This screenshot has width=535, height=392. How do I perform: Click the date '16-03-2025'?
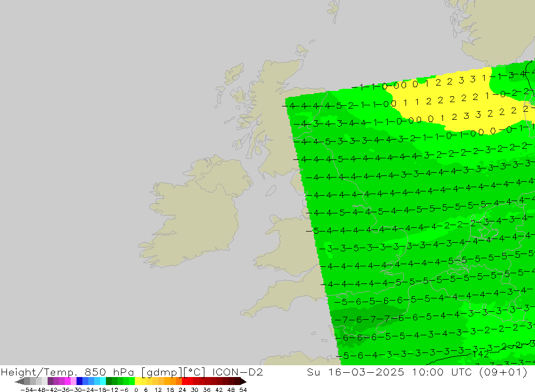[366, 372]
